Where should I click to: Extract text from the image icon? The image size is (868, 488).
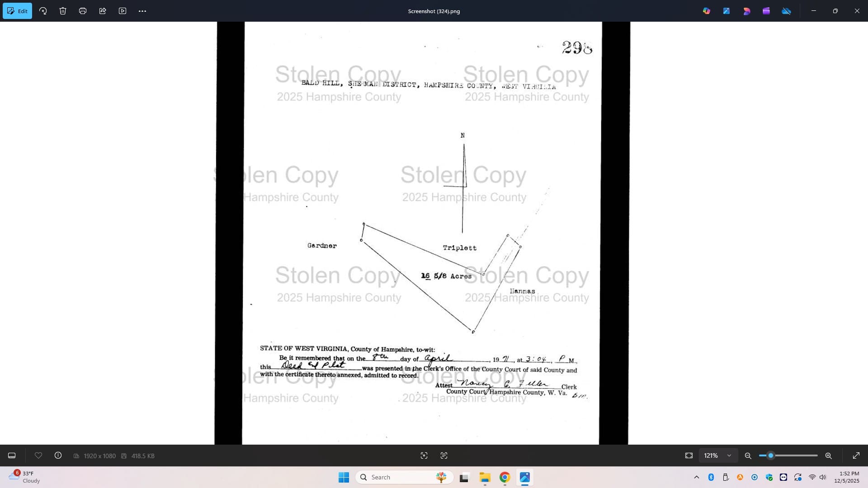point(444,455)
